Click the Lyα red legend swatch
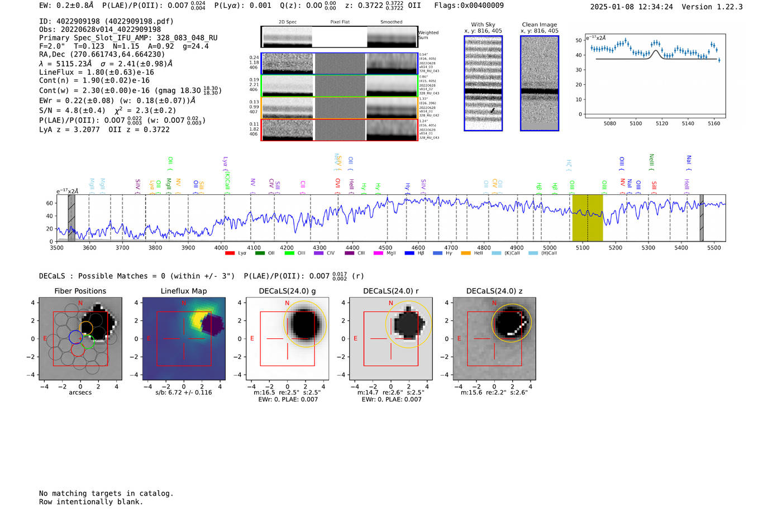This screenshot has height=532, width=782. pos(230,253)
